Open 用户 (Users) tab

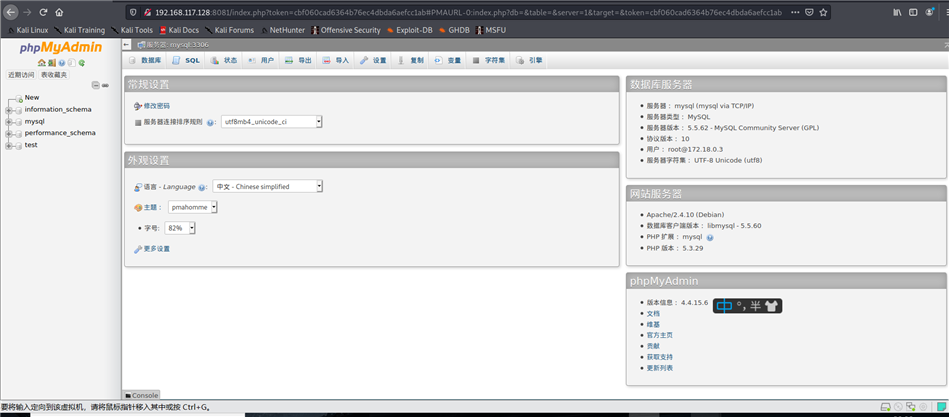tap(261, 61)
